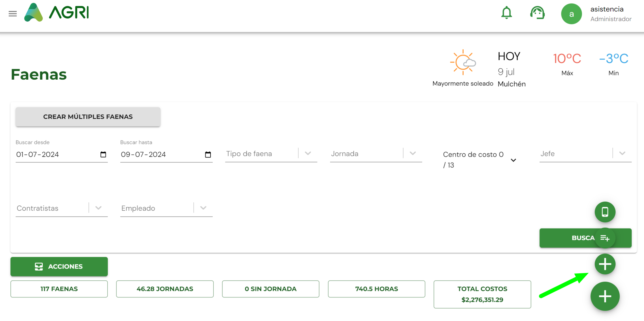Click the Empleado input text area
The height and width of the screenshot is (321, 644).
click(x=156, y=208)
